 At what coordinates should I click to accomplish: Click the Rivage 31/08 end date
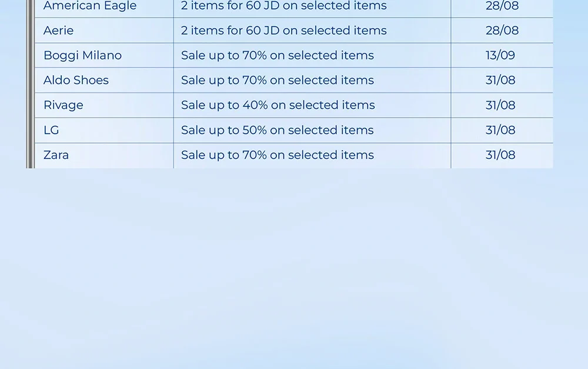pos(500,105)
